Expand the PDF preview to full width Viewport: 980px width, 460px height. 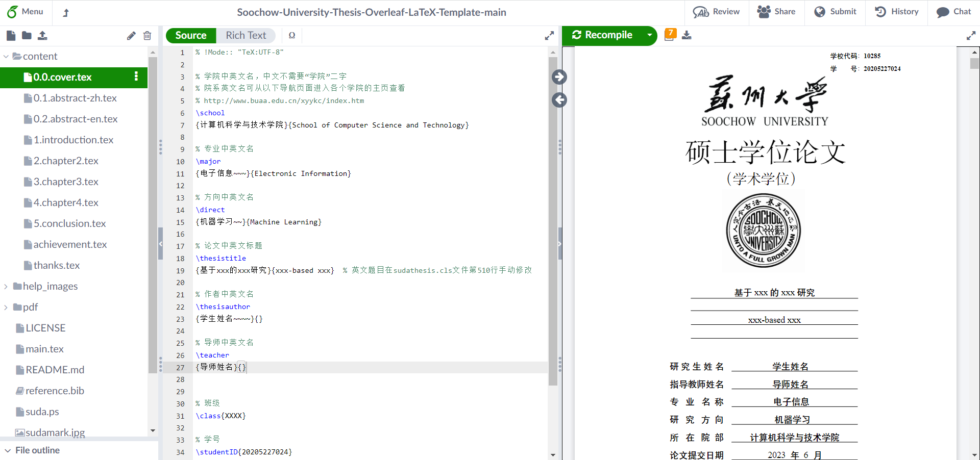click(971, 36)
